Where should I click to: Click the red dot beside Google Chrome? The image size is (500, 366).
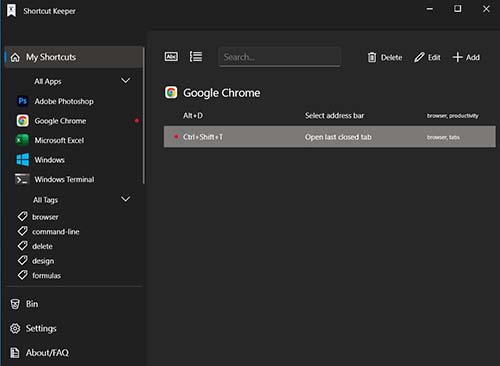[x=137, y=121]
